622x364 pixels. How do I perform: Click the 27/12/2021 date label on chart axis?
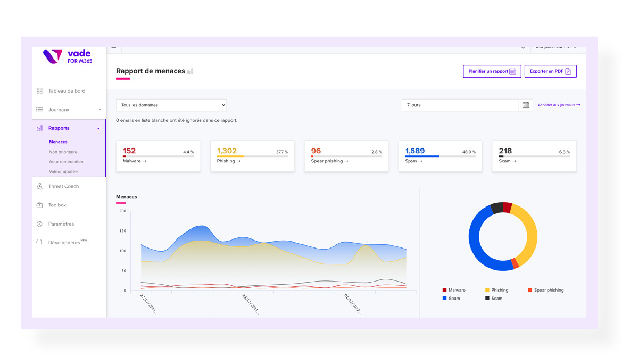click(148, 304)
